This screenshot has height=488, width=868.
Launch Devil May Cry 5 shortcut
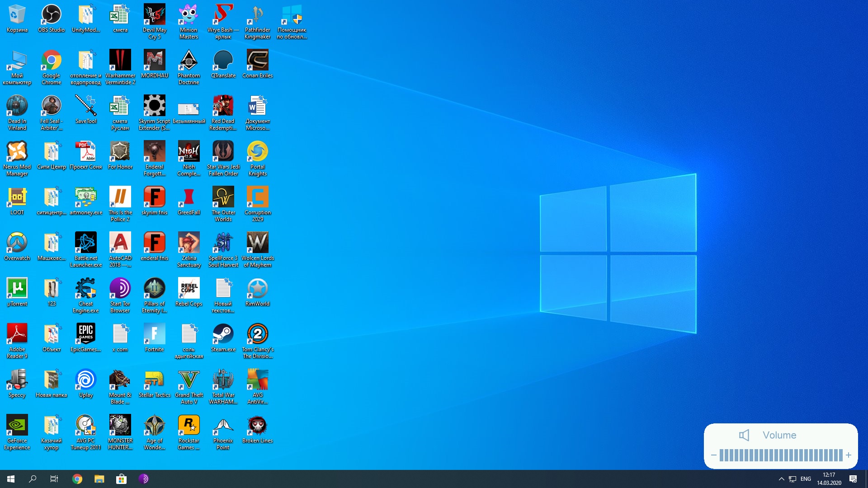[154, 22]
